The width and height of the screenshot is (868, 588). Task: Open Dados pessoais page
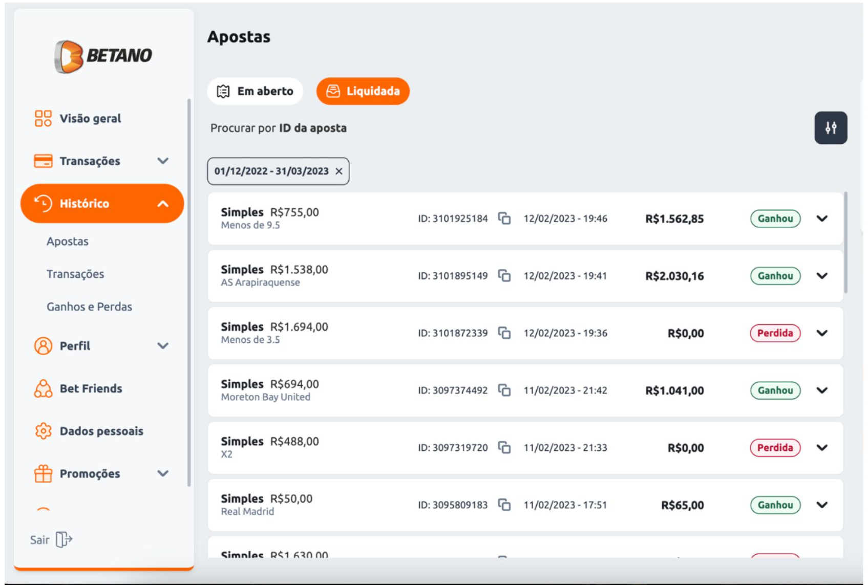point(101,431)
